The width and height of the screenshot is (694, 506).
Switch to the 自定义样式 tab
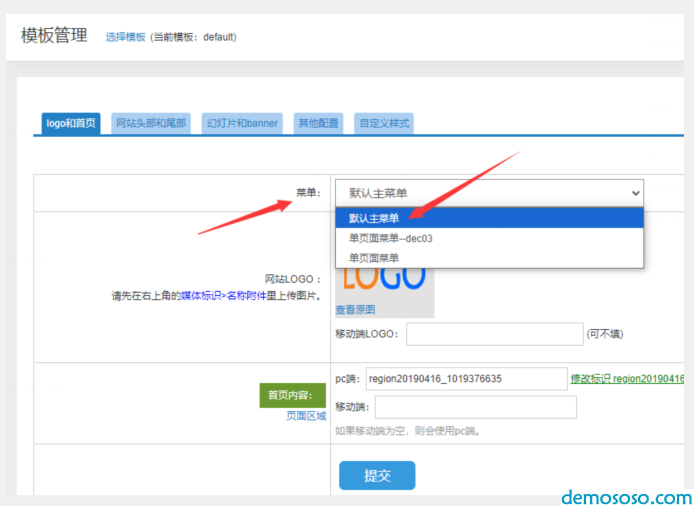click(x=385, y=123)
